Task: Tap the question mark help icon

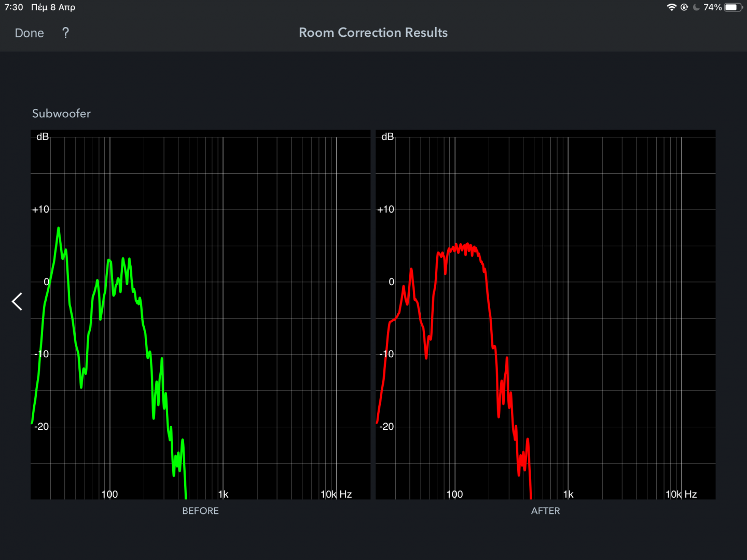Action: pyautogui.click(x=65, y=33)
